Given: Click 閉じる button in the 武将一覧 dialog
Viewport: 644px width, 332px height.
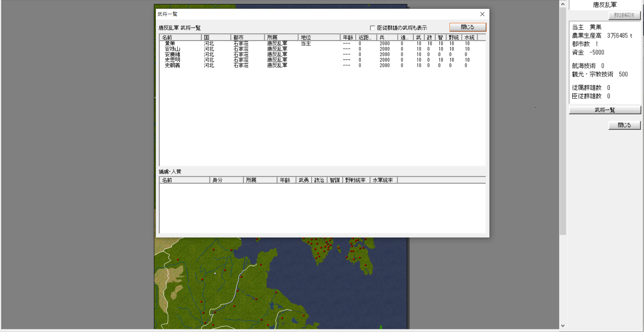Looking at the screenshot, I should 467,27.
